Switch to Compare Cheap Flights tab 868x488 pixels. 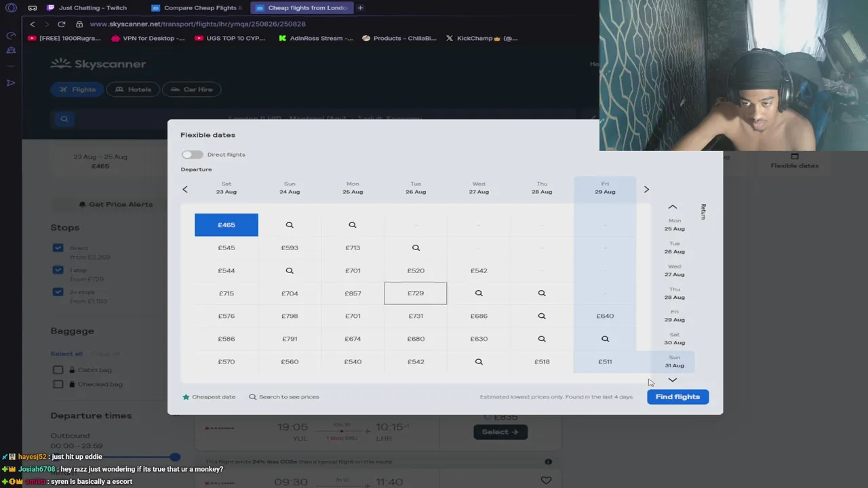197,8
